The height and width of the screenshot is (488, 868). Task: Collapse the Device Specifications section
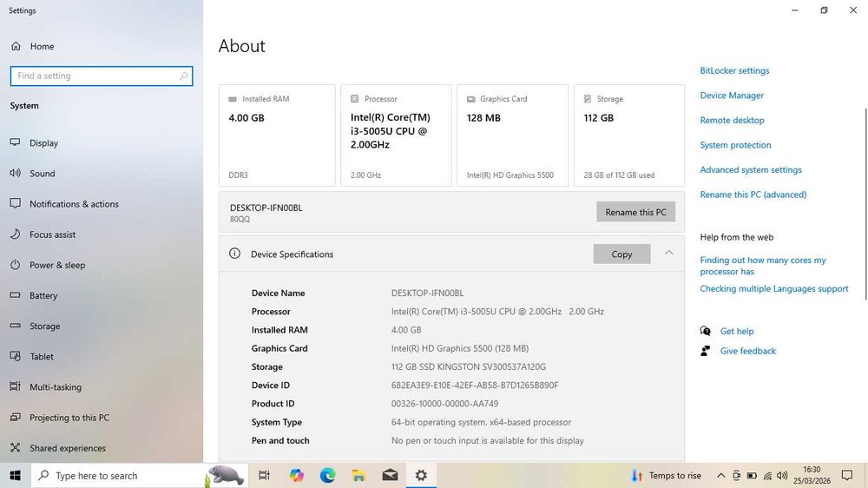coord(668,254)
